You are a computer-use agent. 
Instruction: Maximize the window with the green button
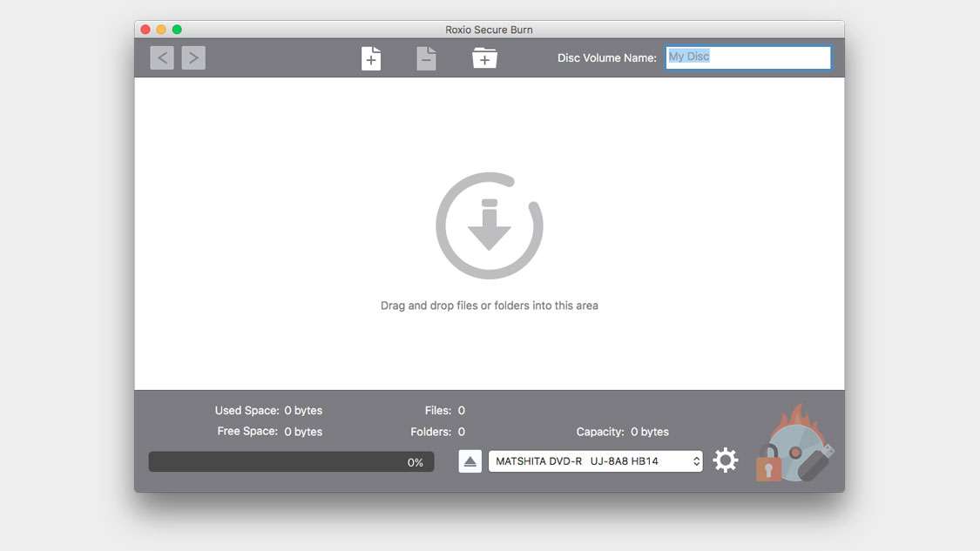tap(177, 30)
